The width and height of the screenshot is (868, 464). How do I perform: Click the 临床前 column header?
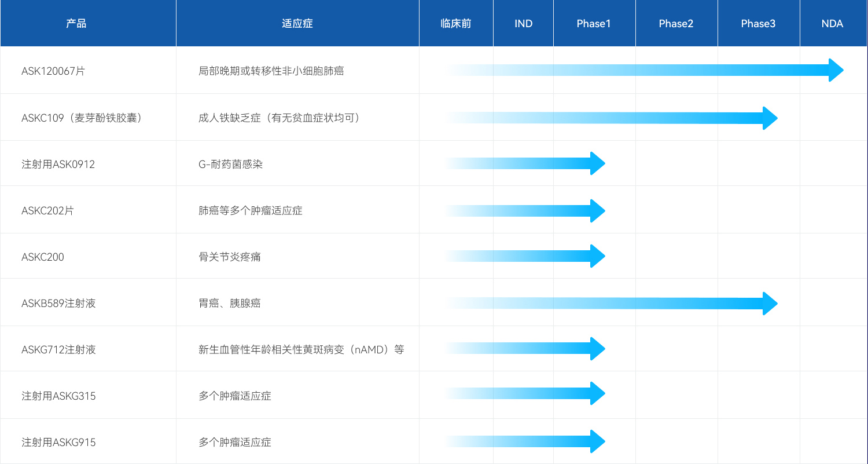click(456, 23)
